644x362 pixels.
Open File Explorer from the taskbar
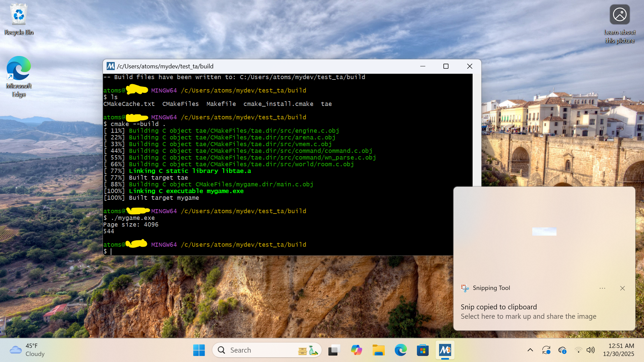378,350
